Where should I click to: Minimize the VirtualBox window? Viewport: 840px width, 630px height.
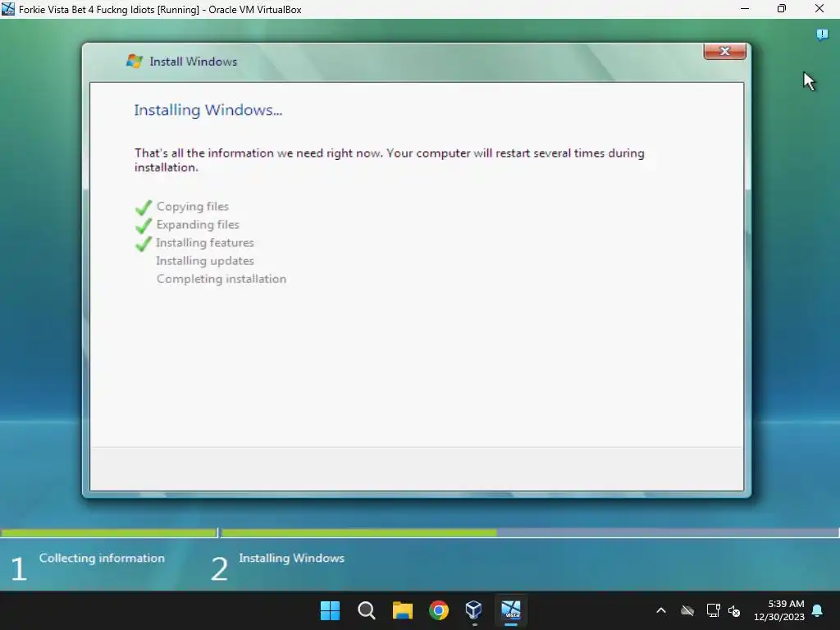(x=745, y=9)
